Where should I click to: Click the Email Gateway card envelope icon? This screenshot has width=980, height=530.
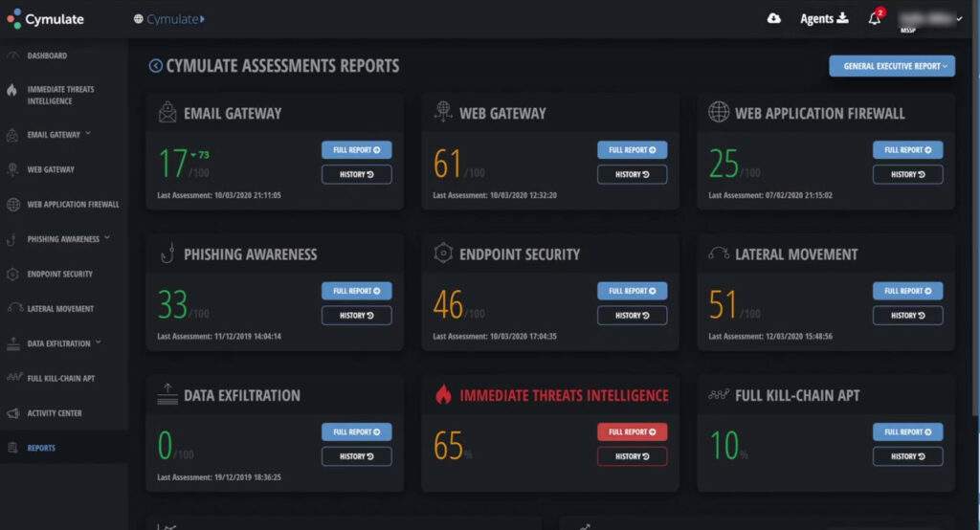pyautogui.click(x=167, y=112)
